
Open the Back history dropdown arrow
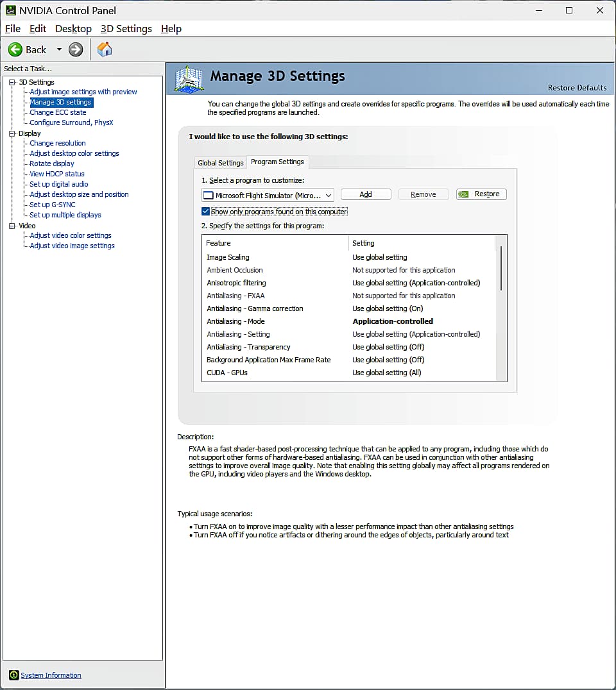59,49
